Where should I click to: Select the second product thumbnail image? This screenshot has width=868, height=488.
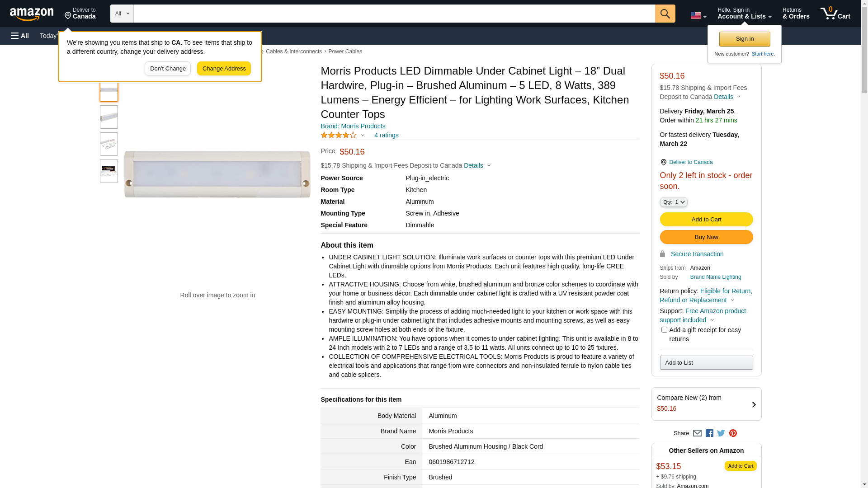(109, 117)
